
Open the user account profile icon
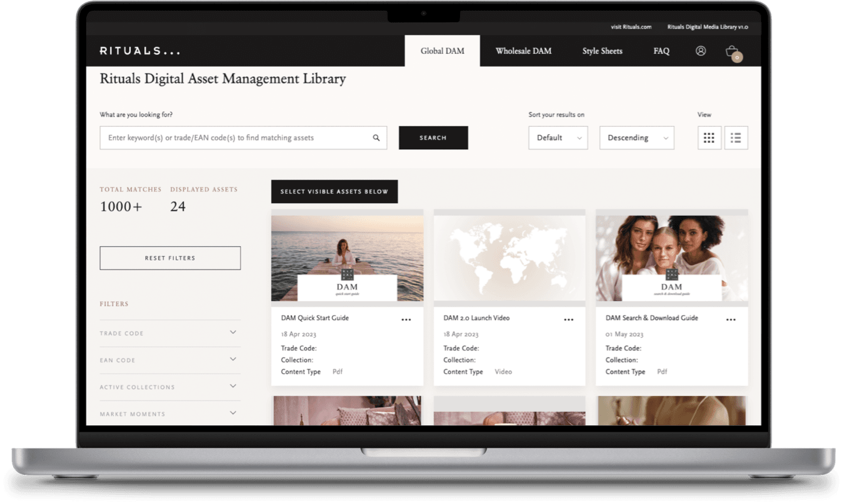point(700,51)
